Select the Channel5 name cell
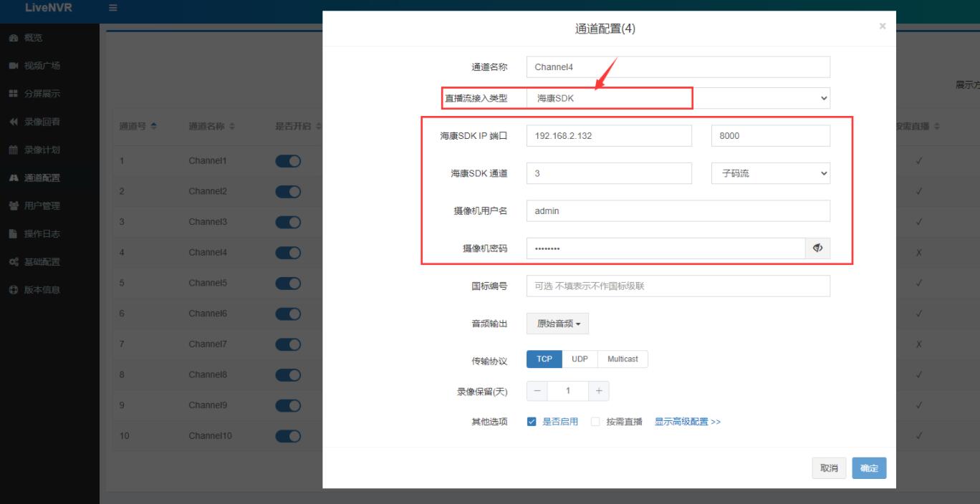Image resolution: width=980 pixels, height=504 pixels. (x=208, y=283)
